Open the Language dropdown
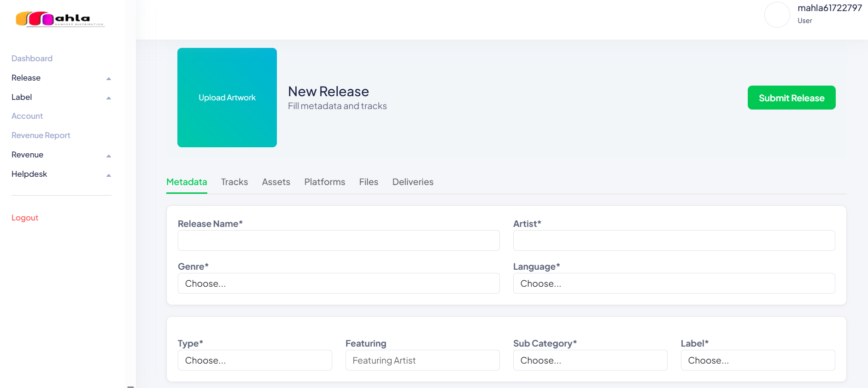This screenshot has height=388, width=868. click(x=674, y=284)
